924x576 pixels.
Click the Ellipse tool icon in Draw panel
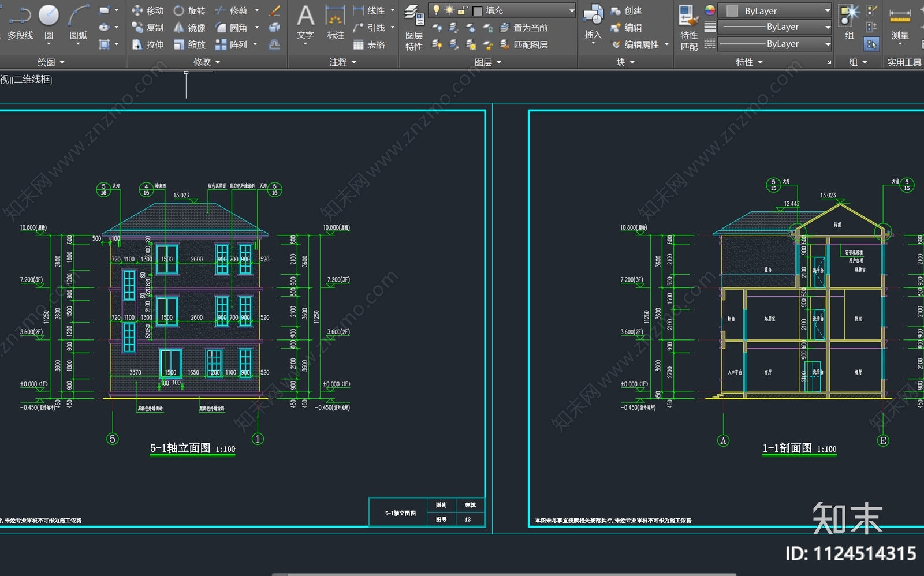tap(104, 27)
